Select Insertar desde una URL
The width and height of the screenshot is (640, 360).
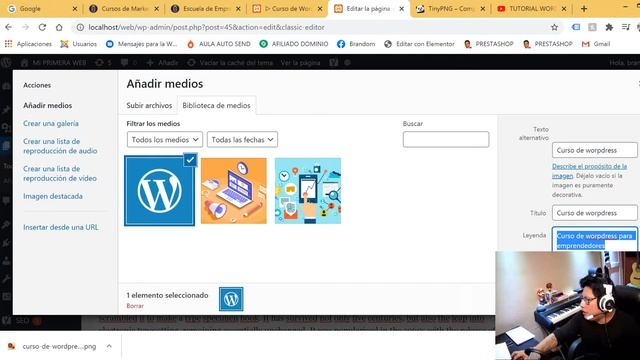[x=61, y=227]
